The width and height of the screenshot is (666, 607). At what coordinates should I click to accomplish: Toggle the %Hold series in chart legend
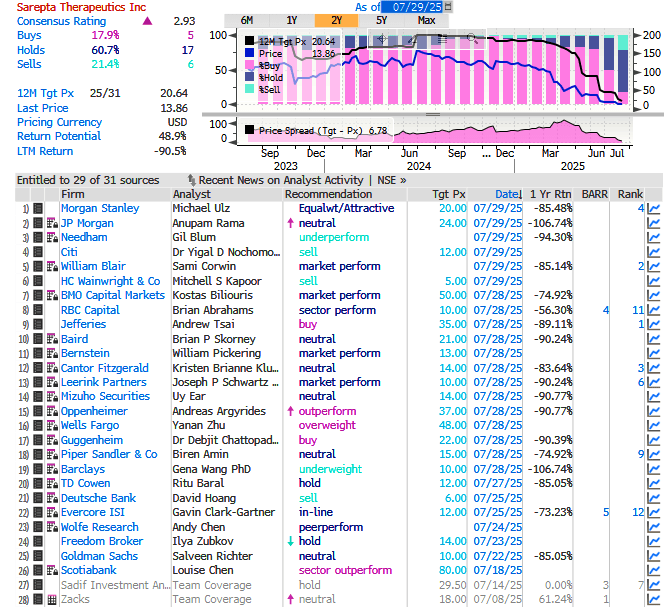point(250,78)
